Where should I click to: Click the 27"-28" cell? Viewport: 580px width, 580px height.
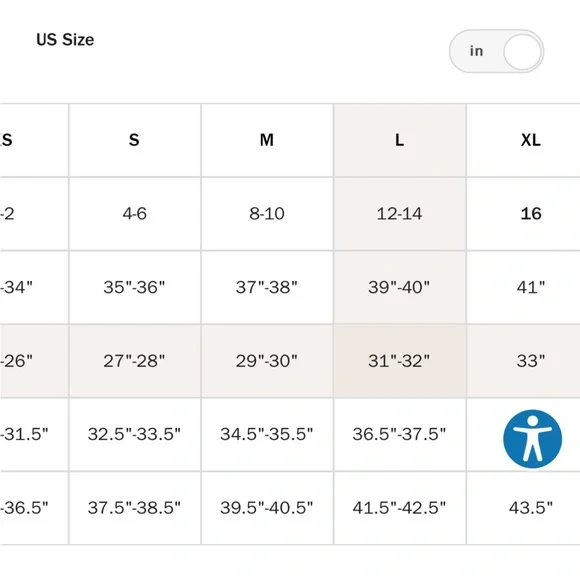[135, 361]
